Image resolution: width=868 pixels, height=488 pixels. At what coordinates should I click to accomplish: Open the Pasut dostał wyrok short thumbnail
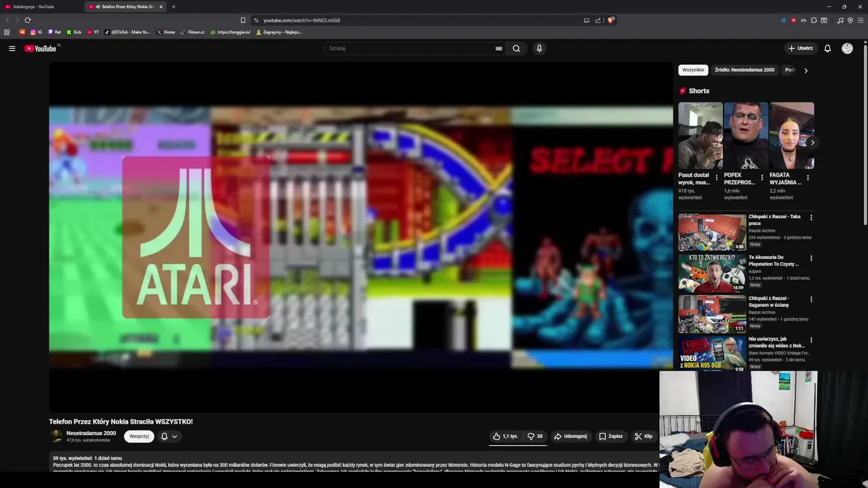(x=701, y=136)
